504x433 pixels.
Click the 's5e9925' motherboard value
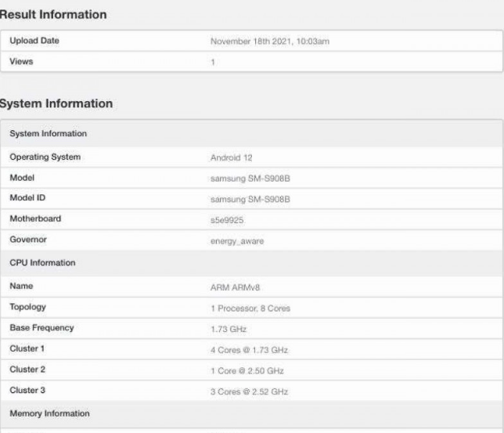[x=227, y=220]
